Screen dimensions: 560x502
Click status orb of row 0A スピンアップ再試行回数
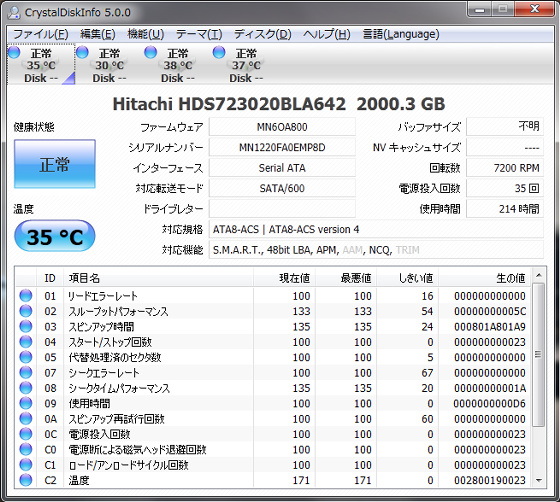click(26, 418)
